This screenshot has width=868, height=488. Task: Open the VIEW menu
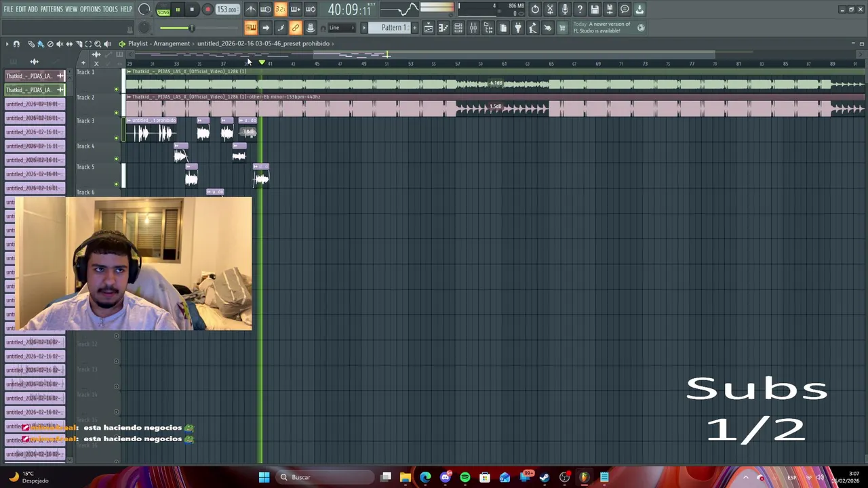pyautogui.click(x=71, y=9)
